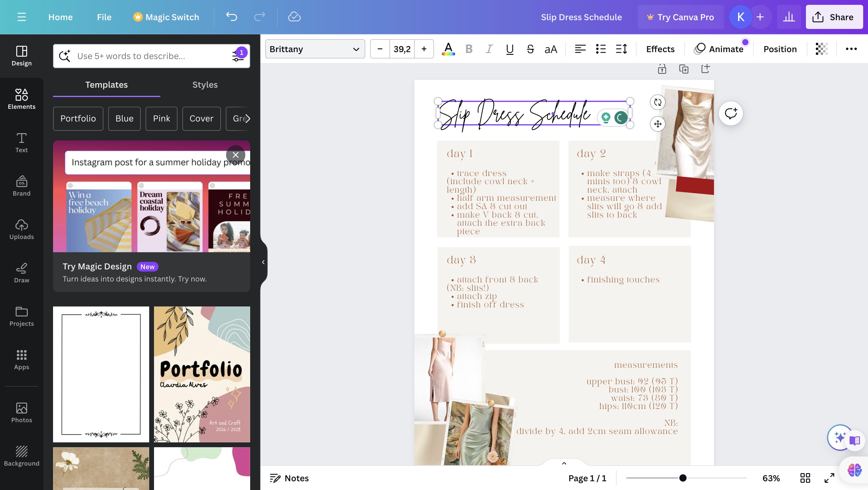Click the Undo arrow icon
The image size is (868, 490).
click(231, 17)
